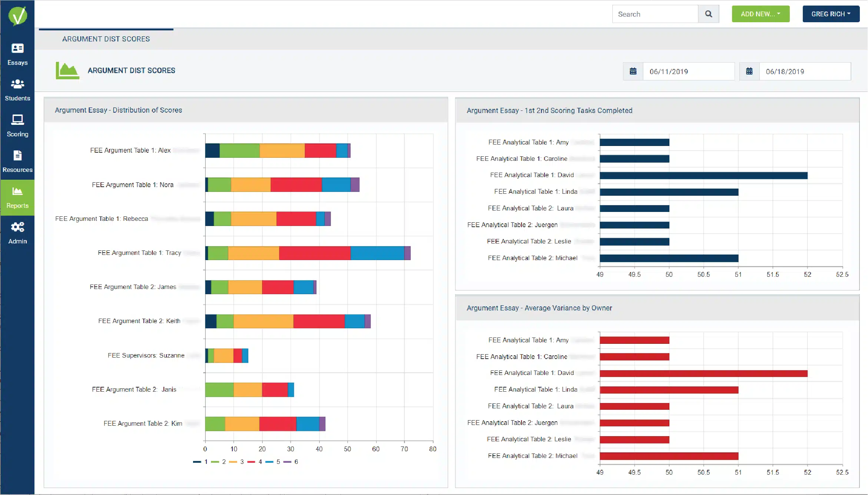Toggle score 6 series in legend
The height and width of the screenshot is (495, 868).
point(291,462)
